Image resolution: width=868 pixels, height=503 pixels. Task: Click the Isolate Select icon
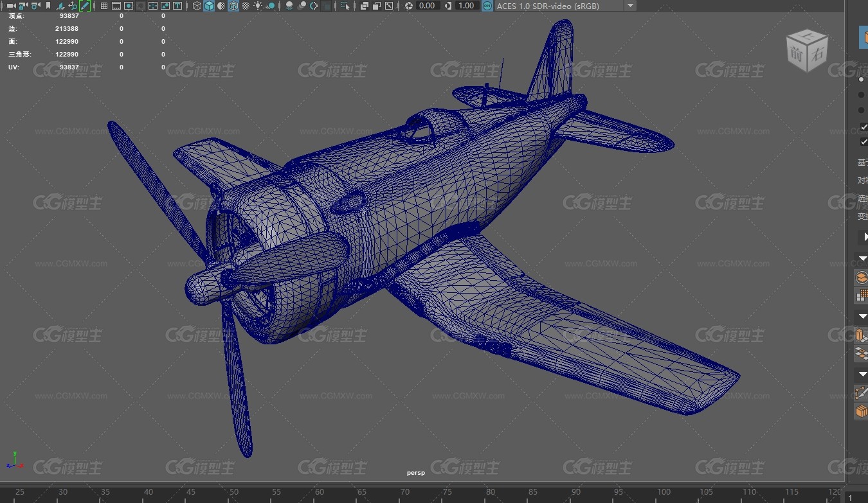345,6
